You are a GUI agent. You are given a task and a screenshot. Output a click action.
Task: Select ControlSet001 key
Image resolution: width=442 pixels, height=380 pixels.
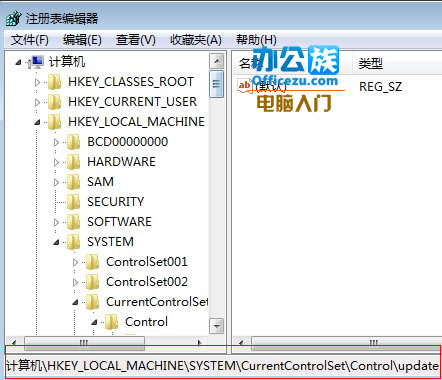point(147,262)
